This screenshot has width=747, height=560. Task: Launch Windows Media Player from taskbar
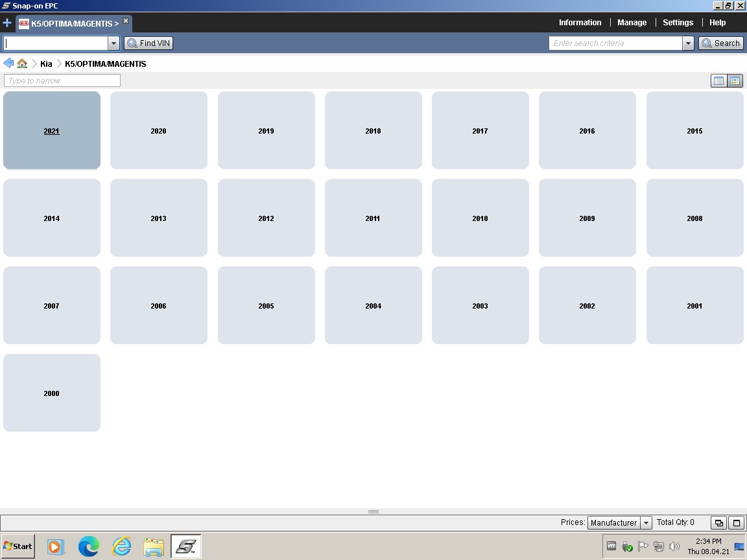point(54,546)
